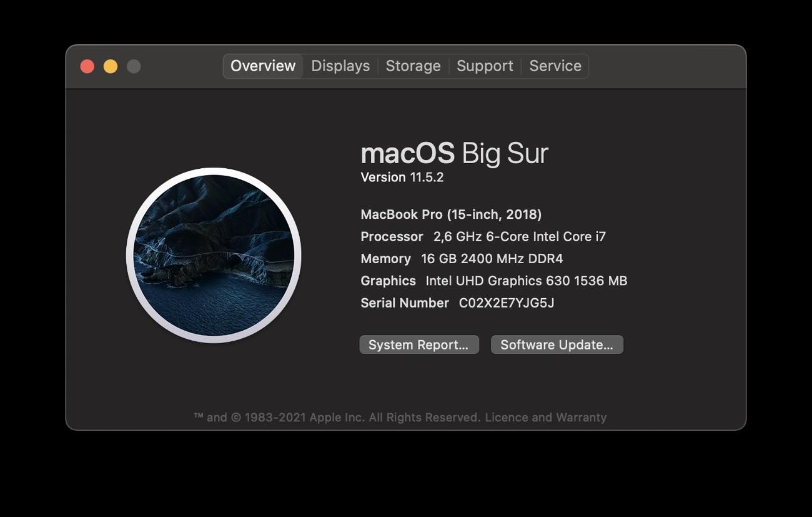Click the Software Update button
Viewport: 812px width, 517px height.
tap(557, 344)
